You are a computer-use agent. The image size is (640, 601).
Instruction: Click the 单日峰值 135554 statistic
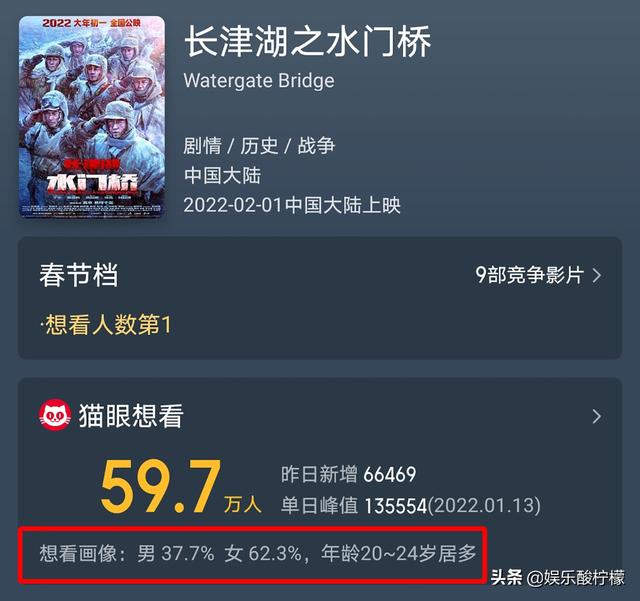[x=411, y=505]
